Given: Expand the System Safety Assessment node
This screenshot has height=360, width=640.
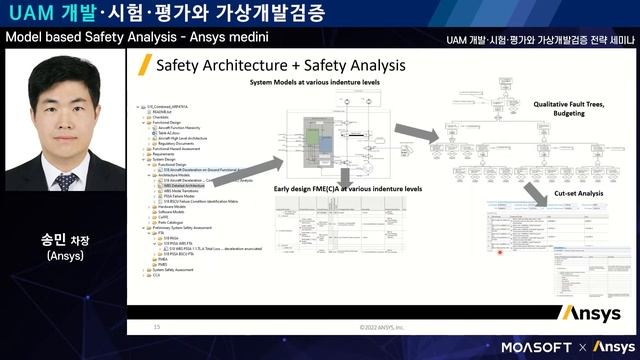Looking at the screenshot, I should click(144, 270).
